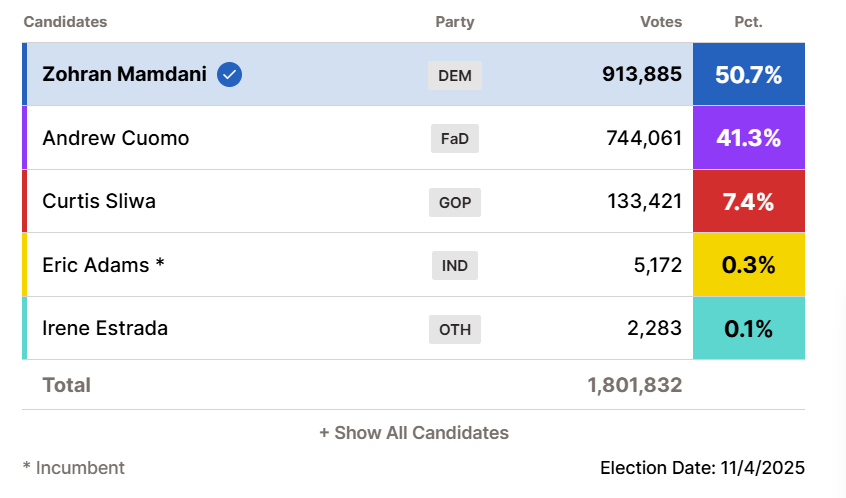Expand list with Show All Candidates
Screen dimensions: 846x498
(x=414, y=433)
